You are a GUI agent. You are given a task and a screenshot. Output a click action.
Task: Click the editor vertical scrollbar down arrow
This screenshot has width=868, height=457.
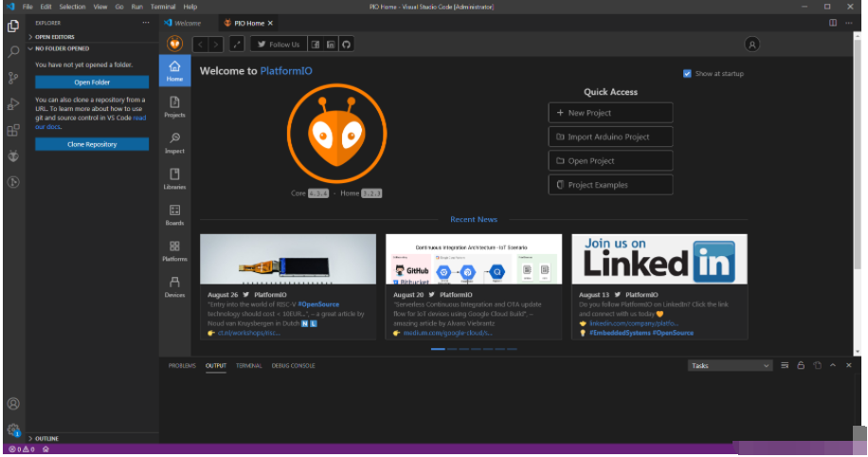(858, 352)
